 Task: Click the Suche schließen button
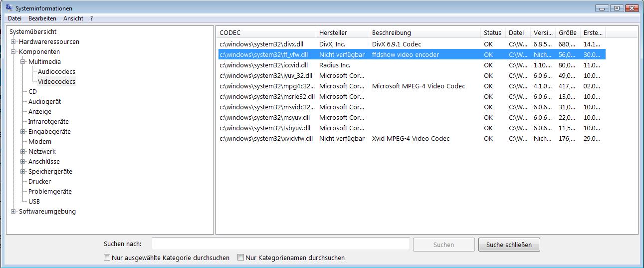coord(509,245)
